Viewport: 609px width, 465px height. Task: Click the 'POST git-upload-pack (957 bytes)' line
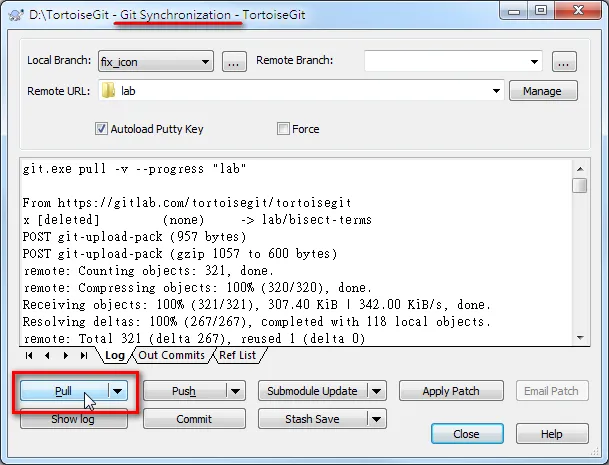point(134,237)
